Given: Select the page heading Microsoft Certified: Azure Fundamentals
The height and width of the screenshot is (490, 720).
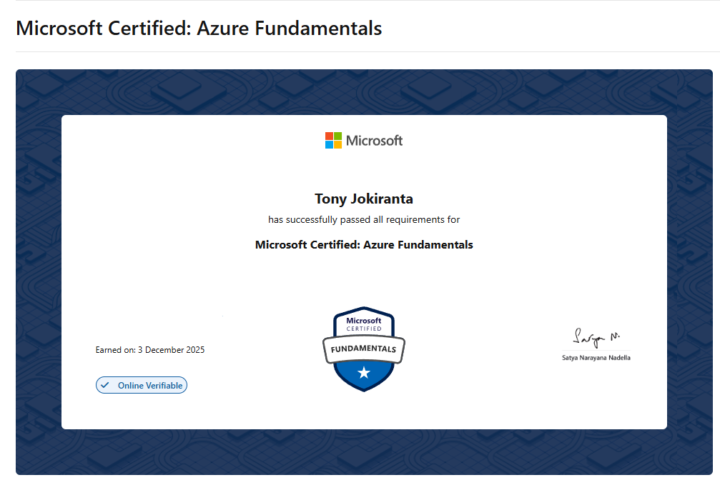Looking at the screenshot, I should click(x=199, y=28).
